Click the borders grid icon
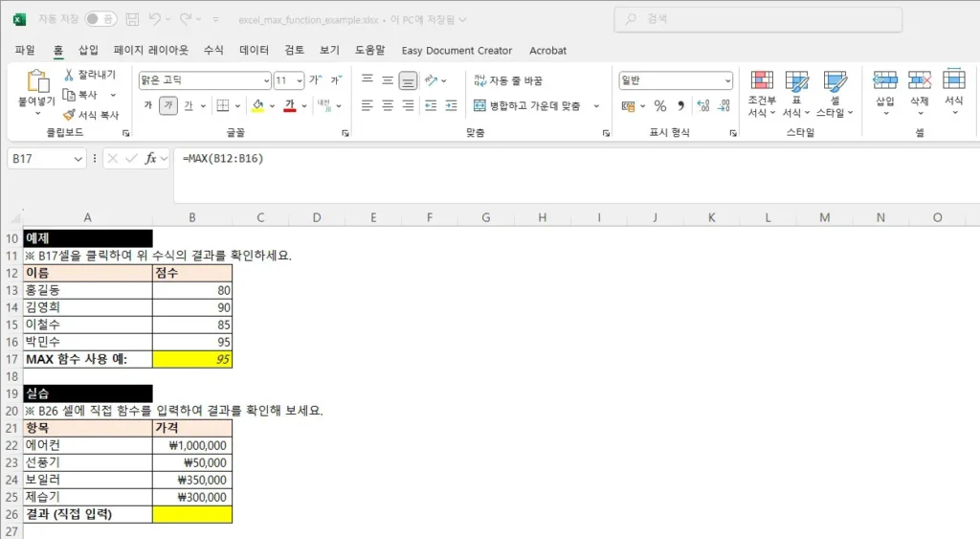The width and height of the screenshot is (980, 539). pos(222,105)
